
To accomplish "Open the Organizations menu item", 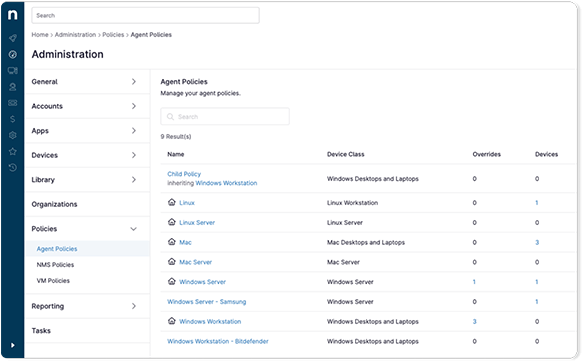I will [x=54, y=204].
